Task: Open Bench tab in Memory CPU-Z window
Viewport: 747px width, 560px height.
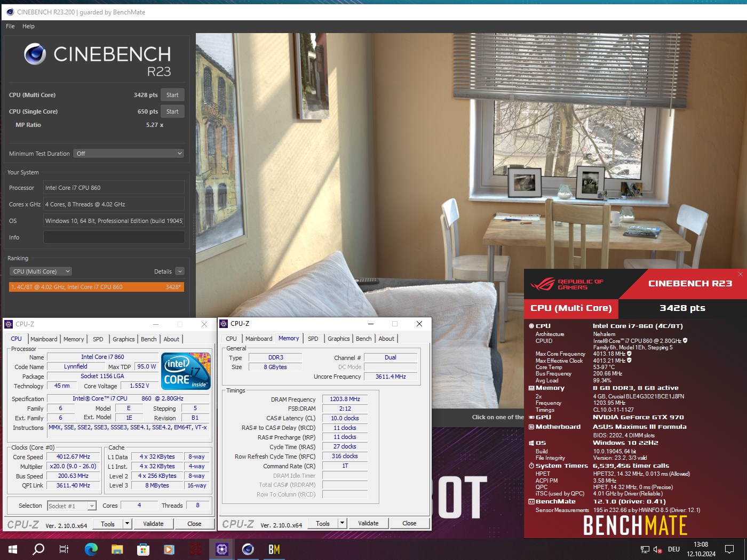Action: (364, 339)
